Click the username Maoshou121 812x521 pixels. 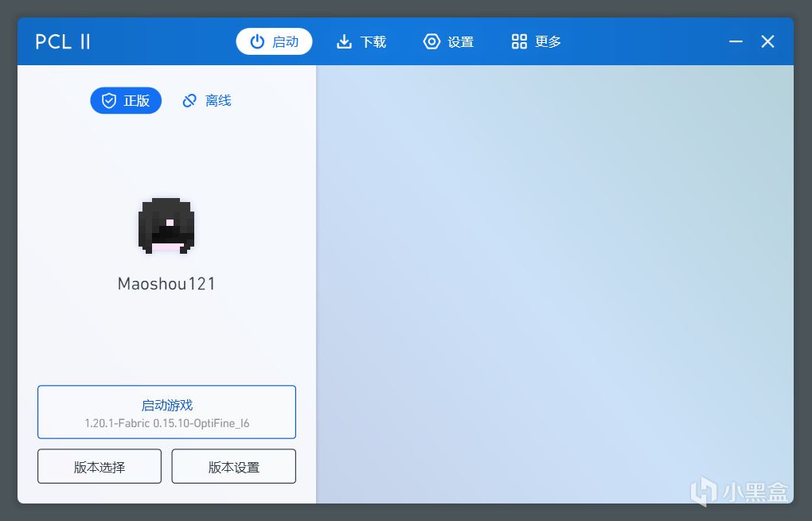[x=166, y=283]
